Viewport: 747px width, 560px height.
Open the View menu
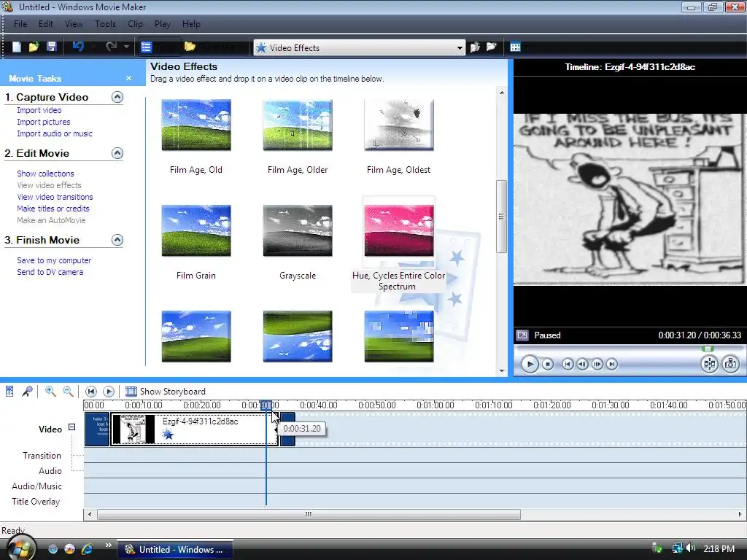tap(74, 24)
